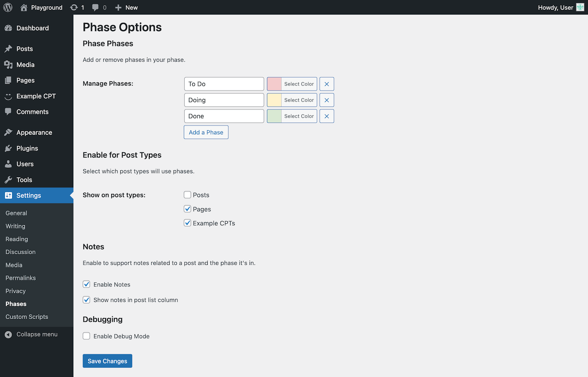Click the Plugins plug icon
The height and width of the screenshot is (377, 588).
click(8, 148)
